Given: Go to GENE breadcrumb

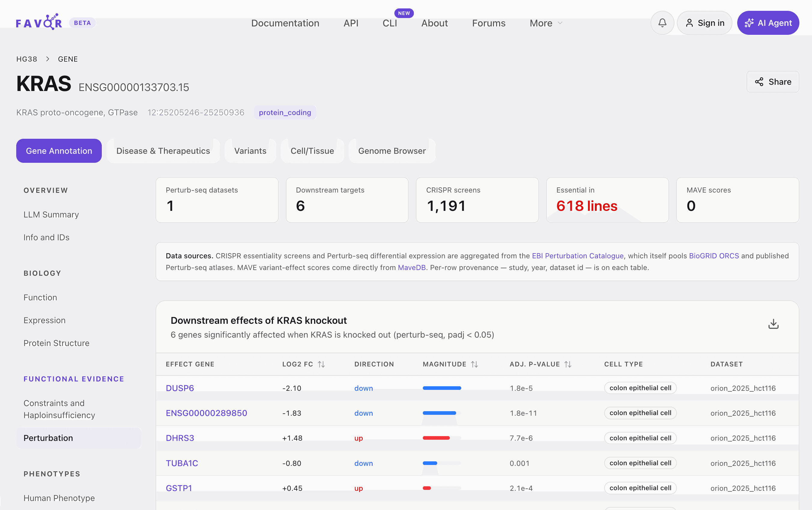Looking at the screenshot, I should pyautogui.click(x=68, y=59).
